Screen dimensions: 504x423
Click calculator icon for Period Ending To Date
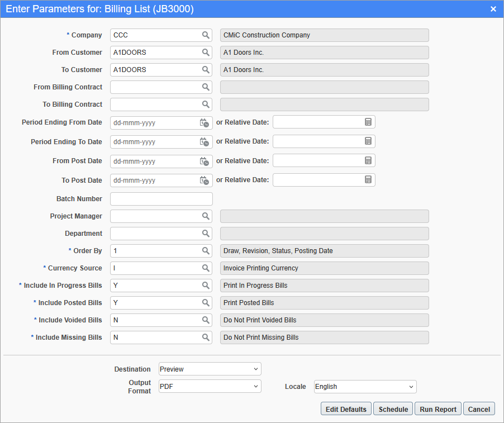tap(368, 141)
